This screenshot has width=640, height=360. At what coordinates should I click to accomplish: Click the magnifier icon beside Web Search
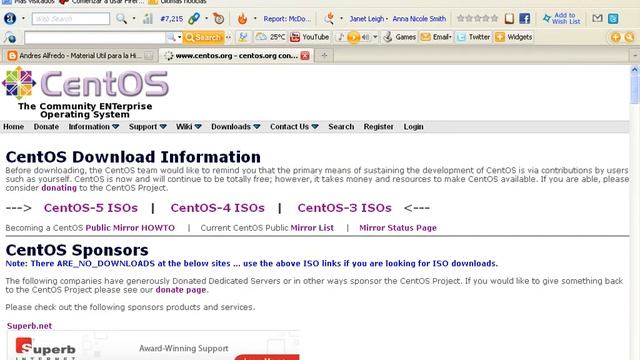tap(121, 18)
